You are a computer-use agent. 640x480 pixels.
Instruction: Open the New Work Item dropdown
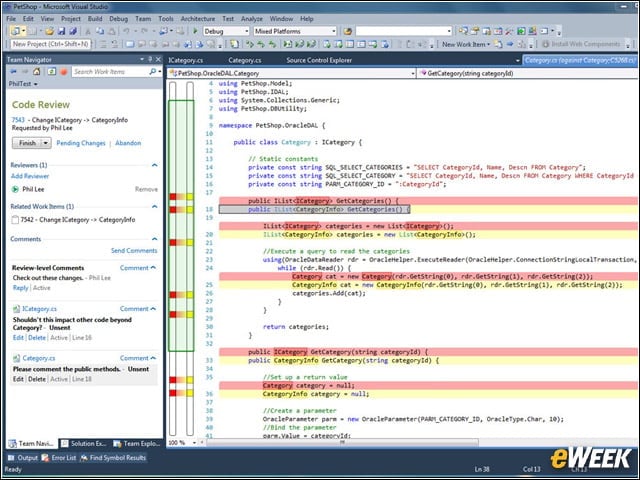point(489,44)
